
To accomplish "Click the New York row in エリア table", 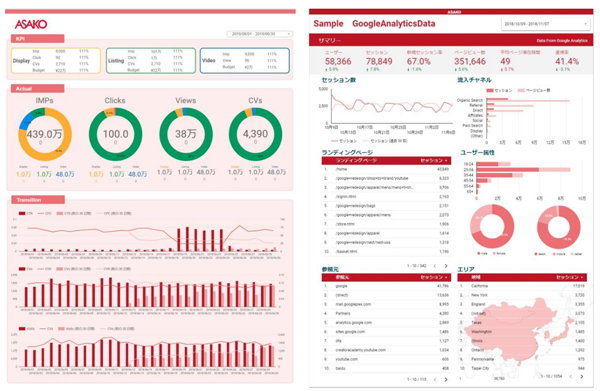I will coord(522,295).
